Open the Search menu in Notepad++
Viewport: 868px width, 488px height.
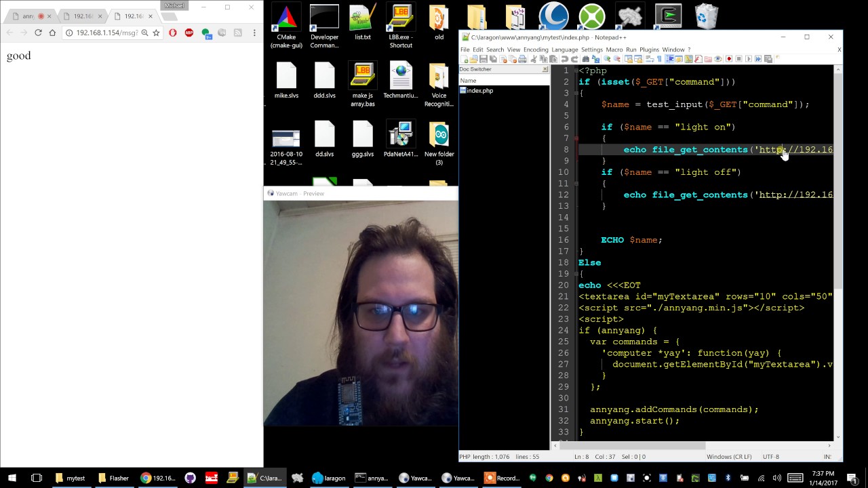pos(495,49)
